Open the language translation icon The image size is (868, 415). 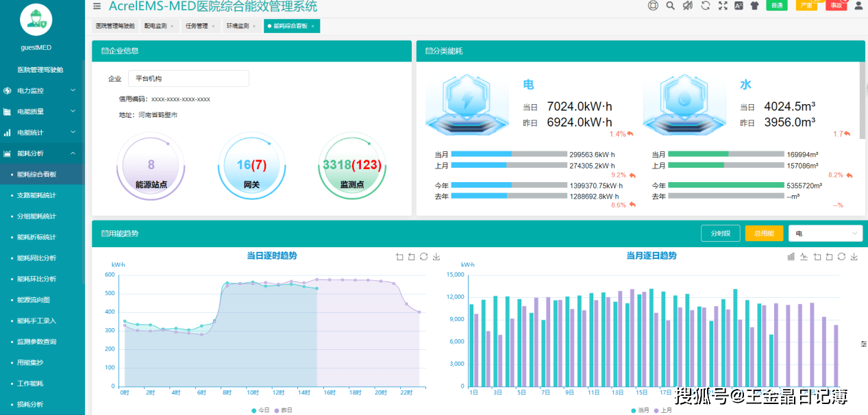click(x=739, y=5)
